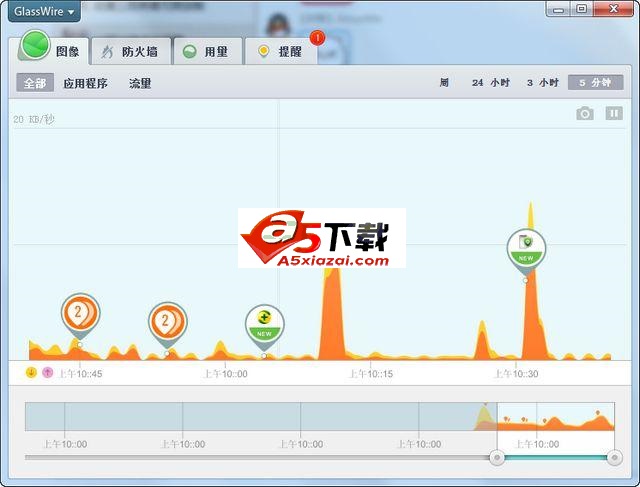
Task: Click the left timeline slider handle
Action: (497, 458)
